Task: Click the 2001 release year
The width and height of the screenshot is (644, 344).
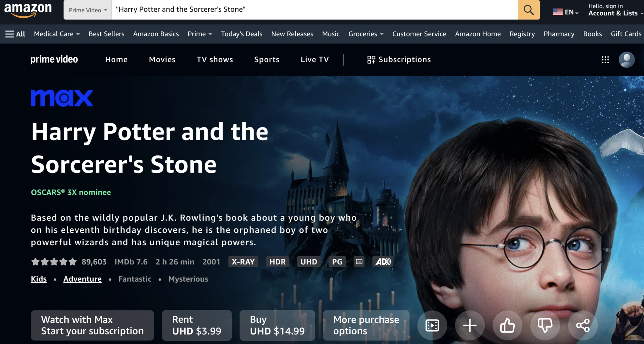Action: 211,262
